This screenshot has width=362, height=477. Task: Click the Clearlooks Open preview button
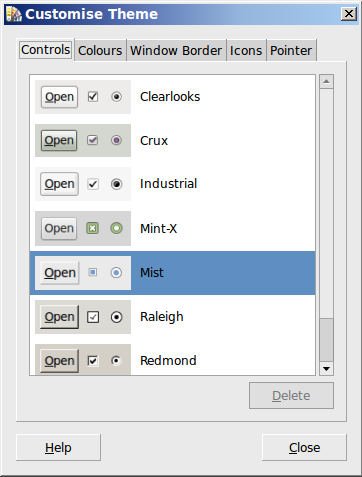point(59,97)
